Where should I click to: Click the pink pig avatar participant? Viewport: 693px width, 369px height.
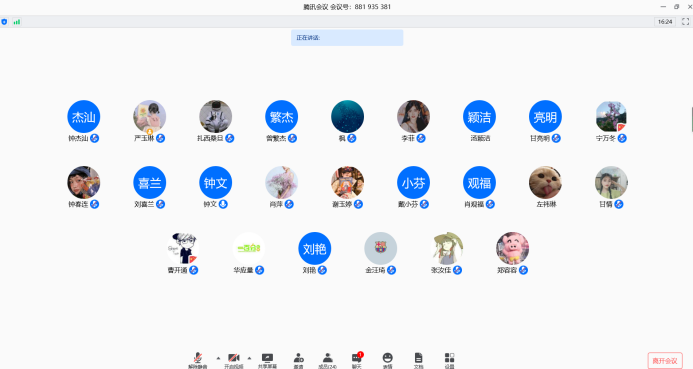click(512, 248)
